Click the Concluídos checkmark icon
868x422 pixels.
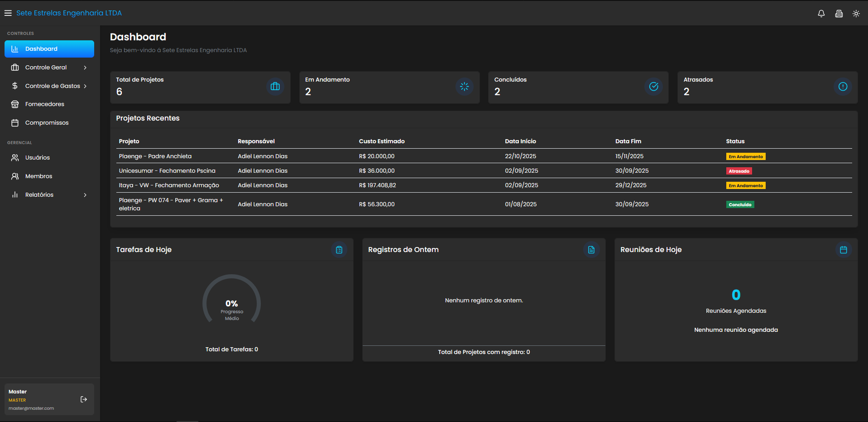click(653, 87)
